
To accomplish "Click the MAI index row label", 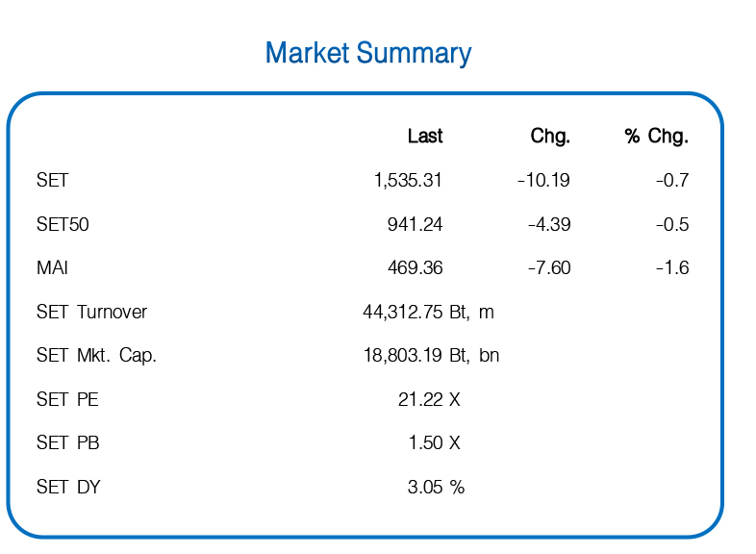I will pyautogui.click(x=52, y=267).
